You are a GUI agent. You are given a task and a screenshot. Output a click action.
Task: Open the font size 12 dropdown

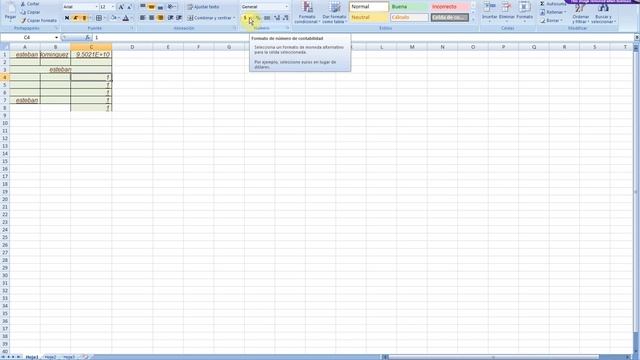(x=113, y=7)
